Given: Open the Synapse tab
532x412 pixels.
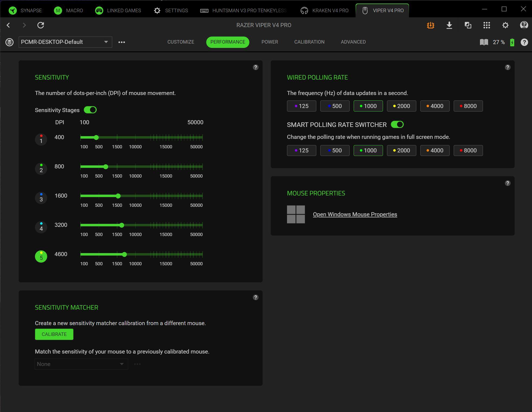Looking at the screenshot, I should tap(25, 11).
